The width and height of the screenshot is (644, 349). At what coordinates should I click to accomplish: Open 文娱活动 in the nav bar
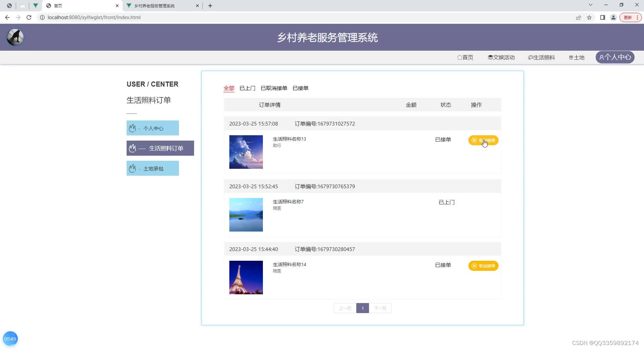[501, 57]
